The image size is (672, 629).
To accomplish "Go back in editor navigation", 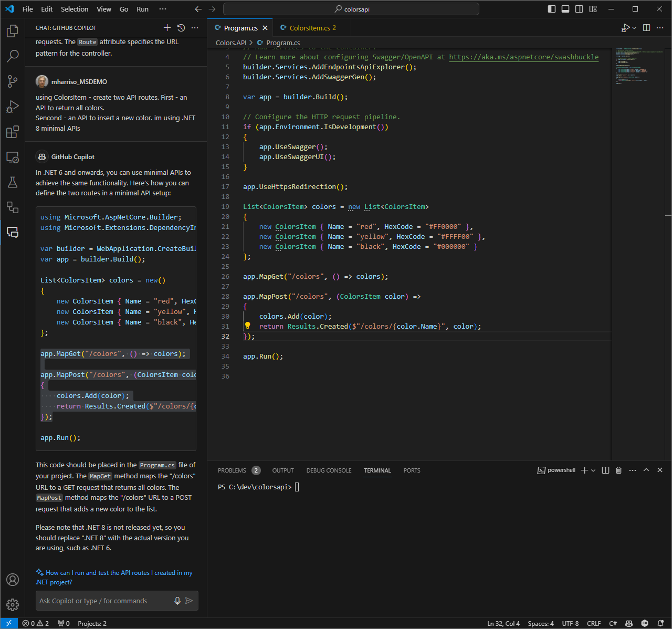I will click(198, 9).
